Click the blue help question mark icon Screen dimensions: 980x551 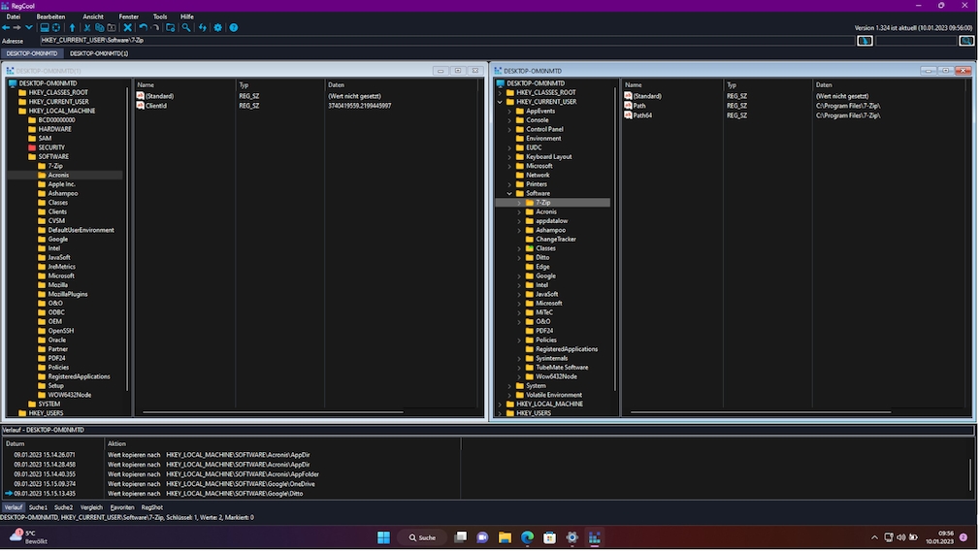coord(233,28)
